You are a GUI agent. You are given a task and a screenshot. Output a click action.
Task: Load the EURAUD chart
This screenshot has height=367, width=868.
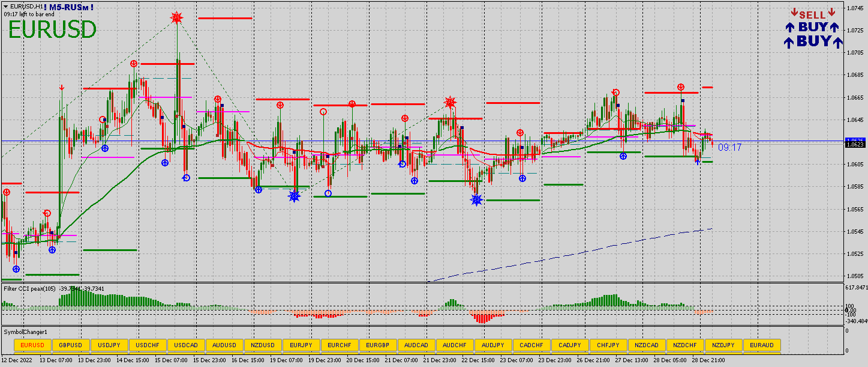[762, 345]
